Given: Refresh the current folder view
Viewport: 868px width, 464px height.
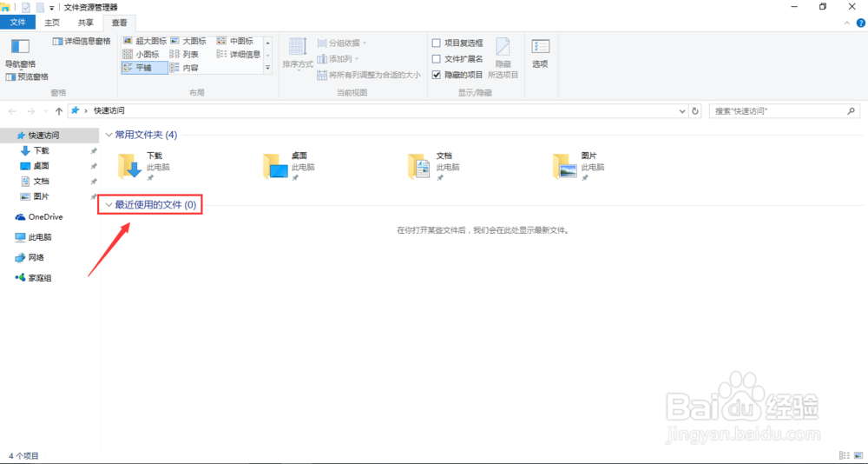Looking at the screenshot, I should 695,111.
